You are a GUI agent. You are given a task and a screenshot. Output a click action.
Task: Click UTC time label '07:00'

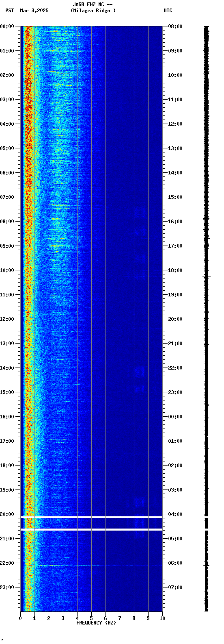pyautogui.click(x=175, y=587)
